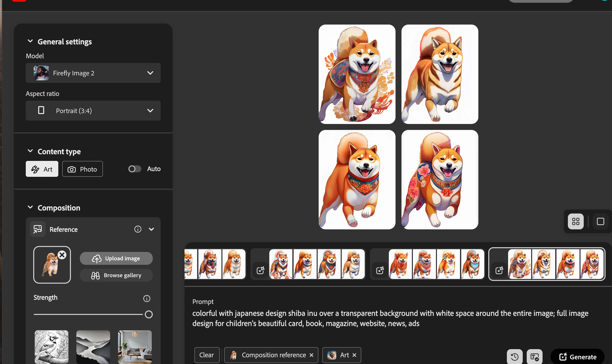Remove the composition reference image thumbnail
Image resolution: width=612 pixels, height=364 pixels.
(x=62, y=255)
